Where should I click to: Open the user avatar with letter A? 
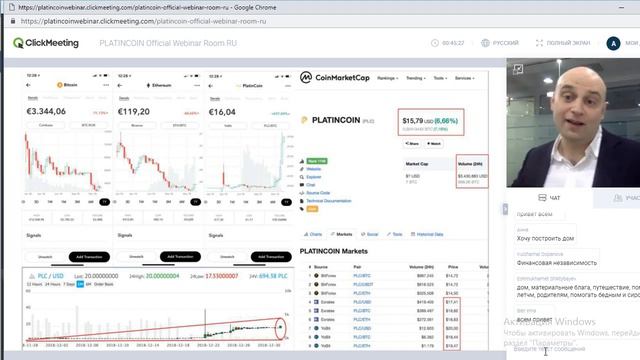click(x=613, y=43)
